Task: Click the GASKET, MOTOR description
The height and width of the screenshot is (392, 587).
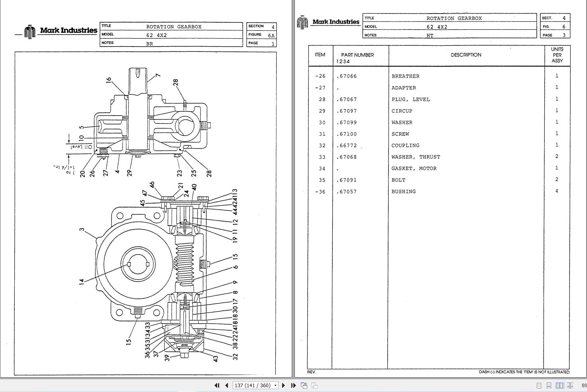Action: (414, 169)
